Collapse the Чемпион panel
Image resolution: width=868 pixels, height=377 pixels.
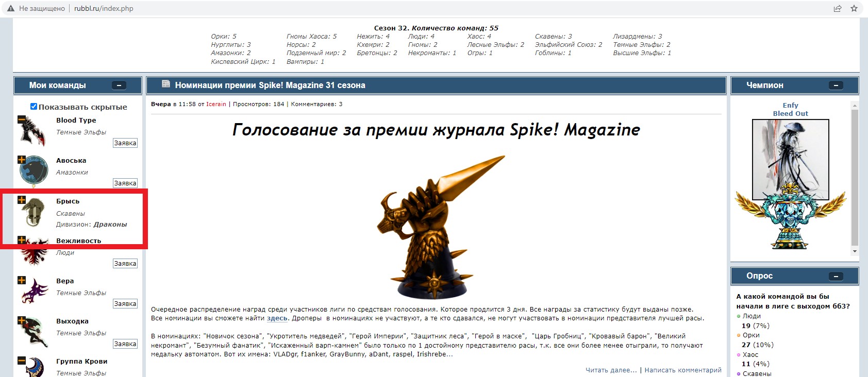point(836,85)
